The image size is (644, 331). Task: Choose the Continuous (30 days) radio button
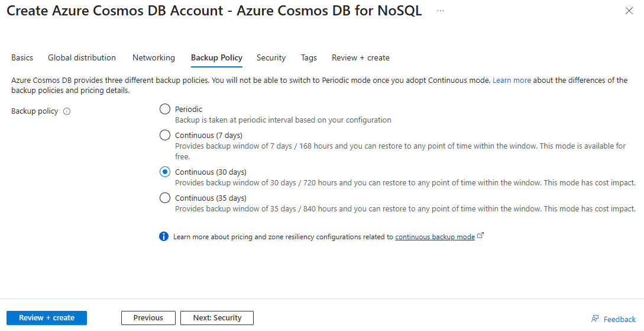tap(165, 172)
